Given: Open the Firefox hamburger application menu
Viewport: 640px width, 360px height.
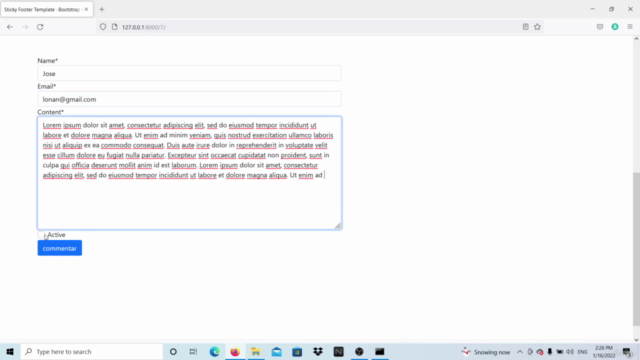Looking at the screenshot, I should [630, 27].
